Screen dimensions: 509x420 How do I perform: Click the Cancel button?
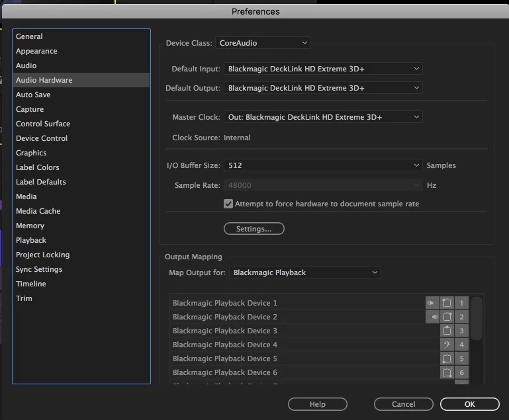pos(404,404)
